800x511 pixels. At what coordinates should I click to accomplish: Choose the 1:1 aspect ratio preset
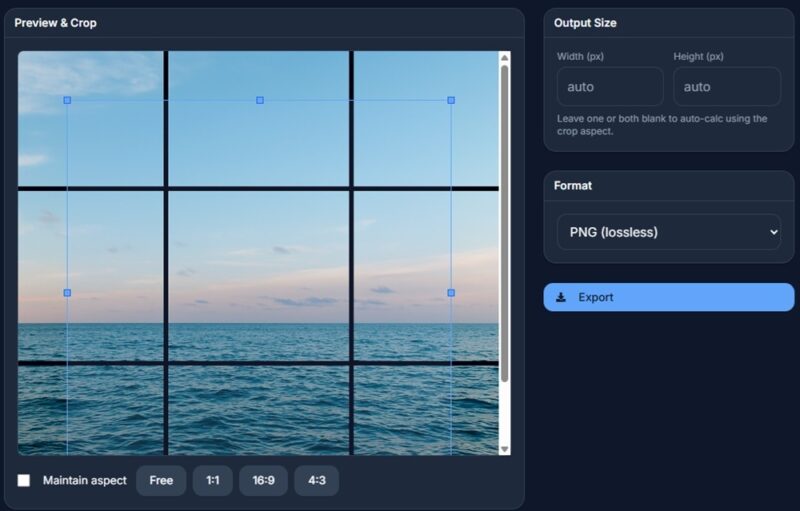pos(213,480)
